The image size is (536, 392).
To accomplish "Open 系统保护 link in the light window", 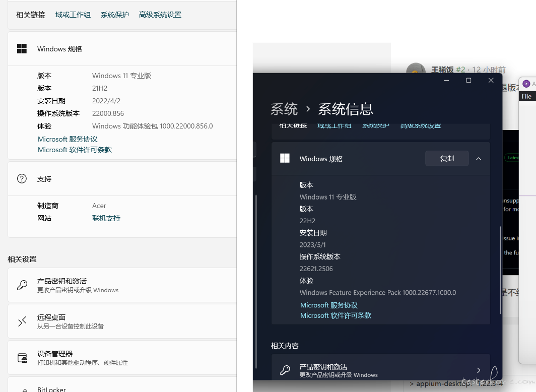I will (115, 15).
